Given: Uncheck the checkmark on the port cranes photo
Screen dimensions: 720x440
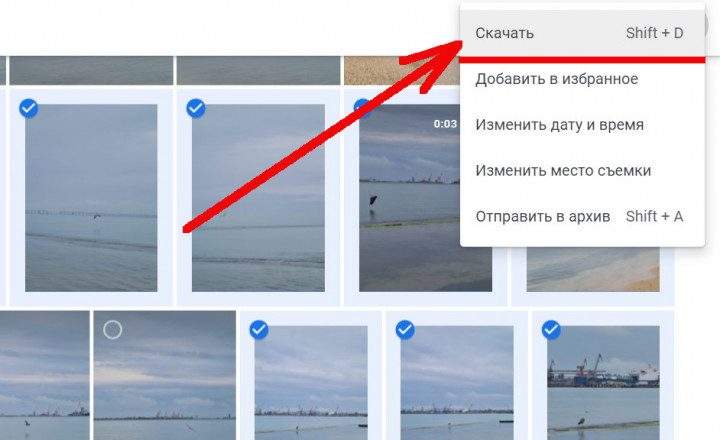Looking at the screenshot, I should [551, 330].
